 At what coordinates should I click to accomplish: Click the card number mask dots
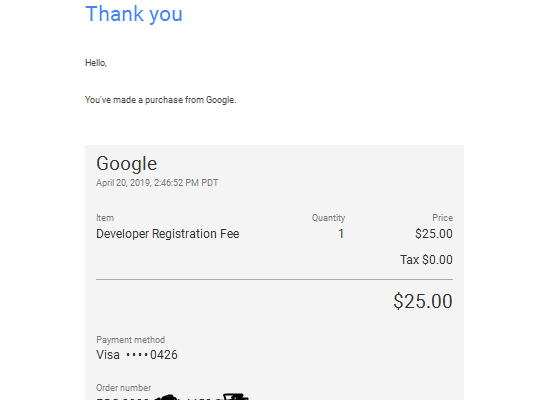(137, 355)
